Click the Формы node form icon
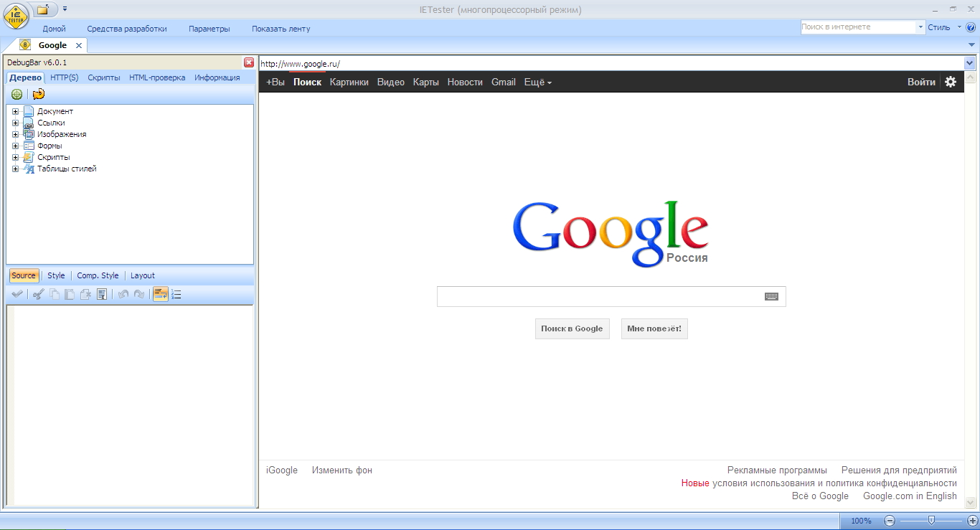The width and height of the screenshot is (980, 530). pos(29,146)
